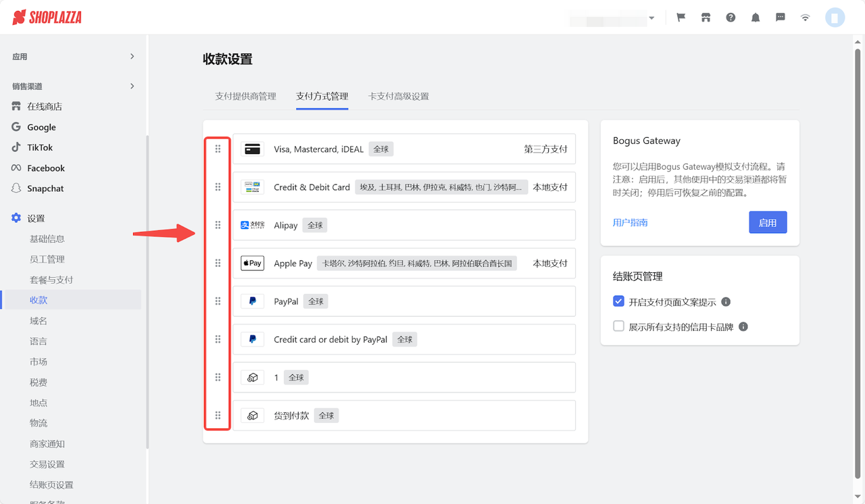Open the notification bell in top bar

pyautogui.click(x=756, y=18)
